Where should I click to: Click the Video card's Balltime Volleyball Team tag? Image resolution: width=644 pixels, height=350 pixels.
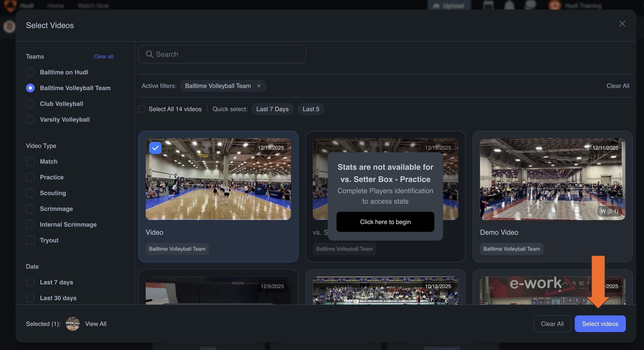(x=177, y=249)
